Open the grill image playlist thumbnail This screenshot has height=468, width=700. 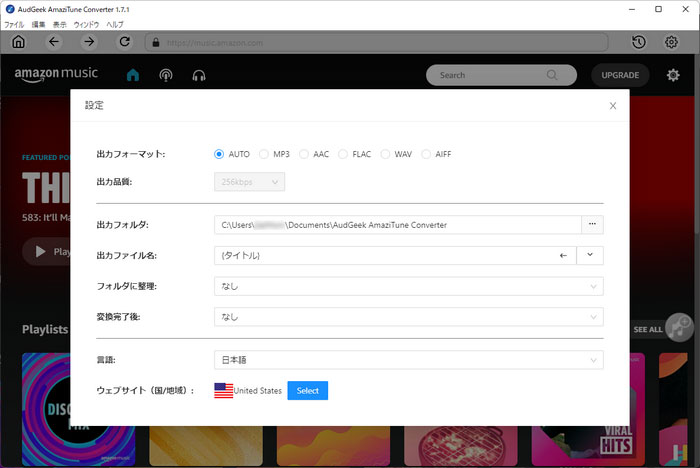461,445
